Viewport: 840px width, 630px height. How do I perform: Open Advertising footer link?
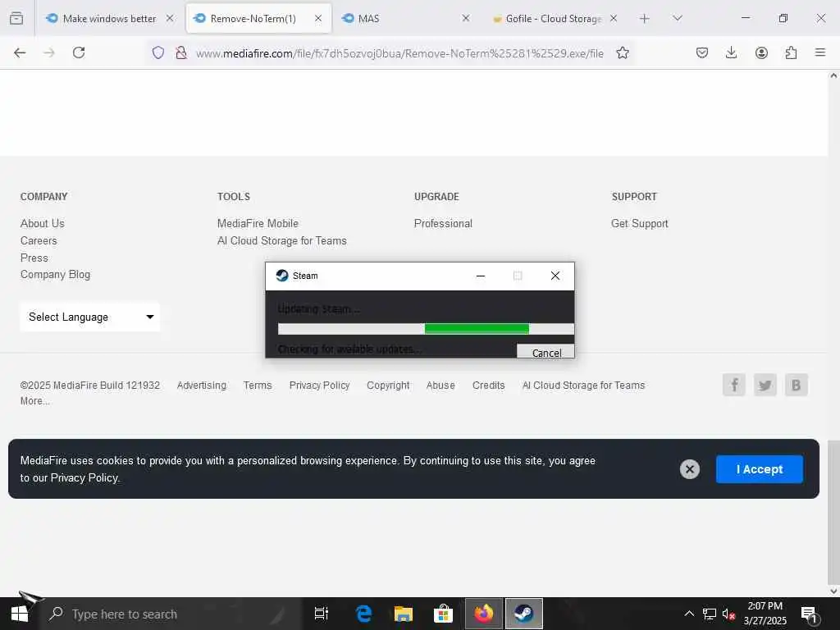click(202, 386)
